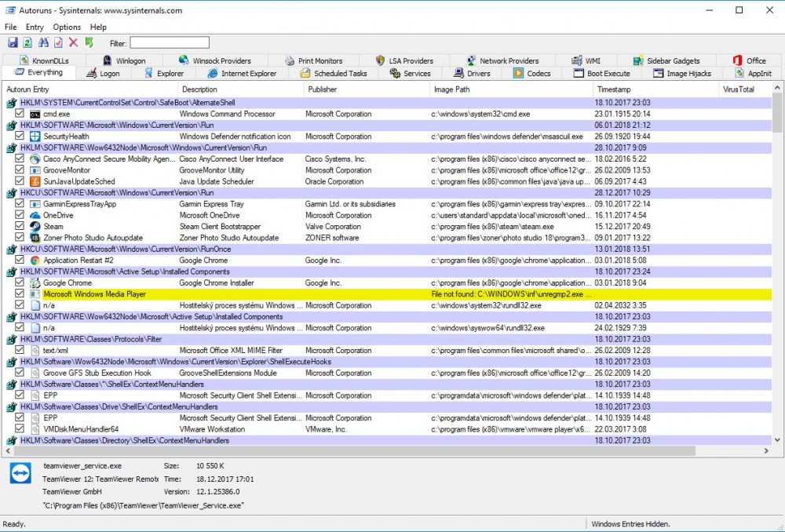Click the Steam entry icon
Screen dimensions: 785x532
[x=35, y=227]
